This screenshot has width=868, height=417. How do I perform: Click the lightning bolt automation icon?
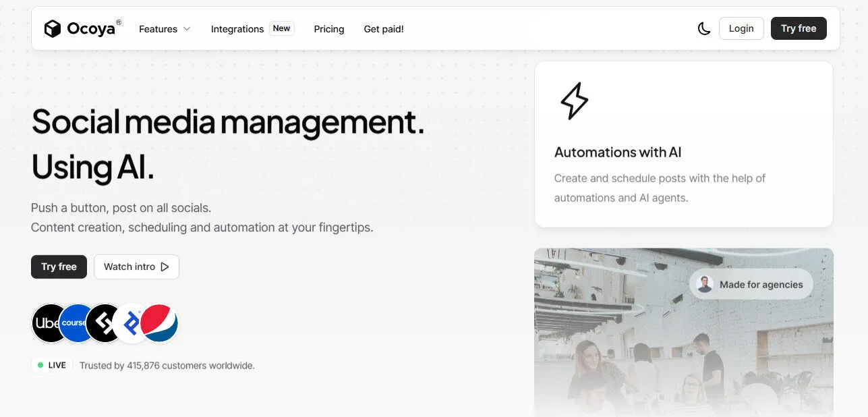(574, 101)
